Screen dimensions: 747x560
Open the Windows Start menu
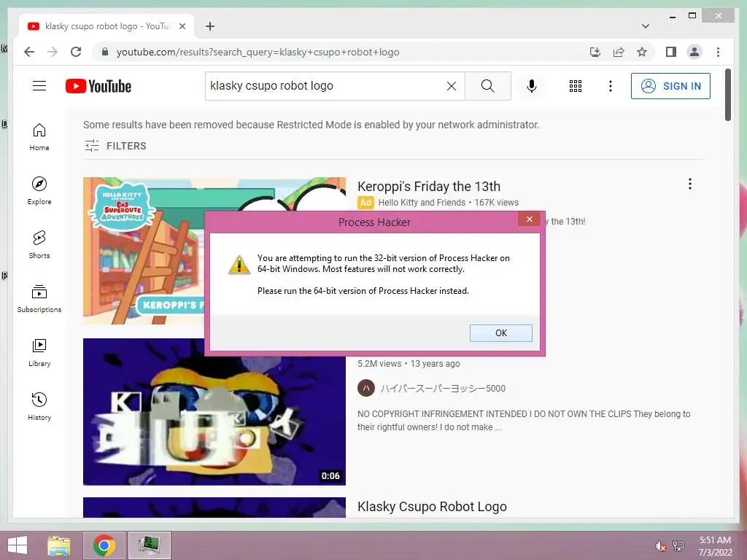pyautogui.click(x=18, y=545)
